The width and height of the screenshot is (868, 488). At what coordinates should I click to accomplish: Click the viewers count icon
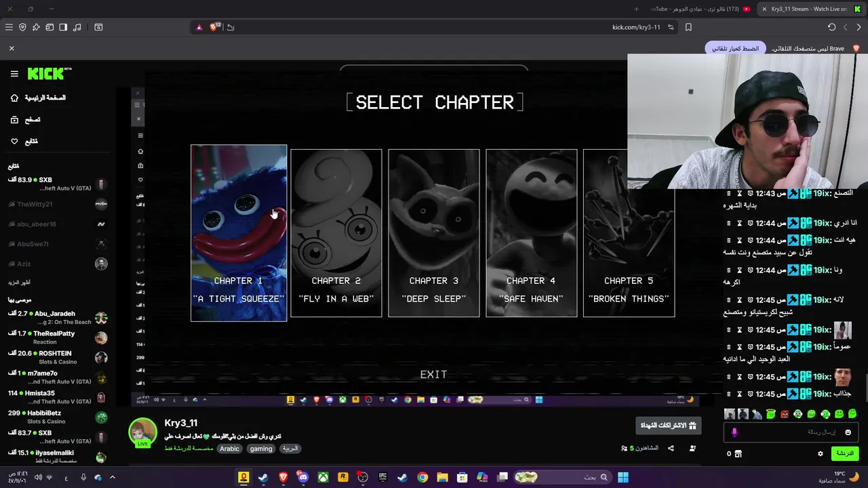(x=624, y=448)
